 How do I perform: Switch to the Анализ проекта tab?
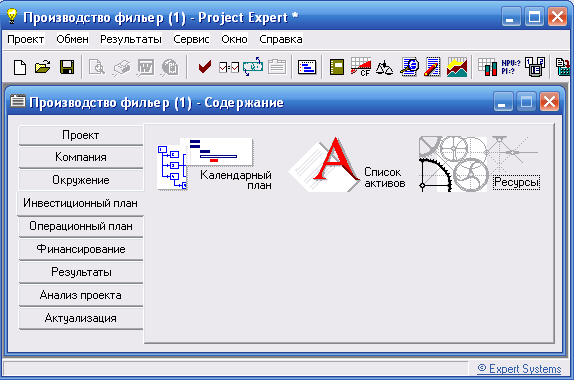[81, 295]
